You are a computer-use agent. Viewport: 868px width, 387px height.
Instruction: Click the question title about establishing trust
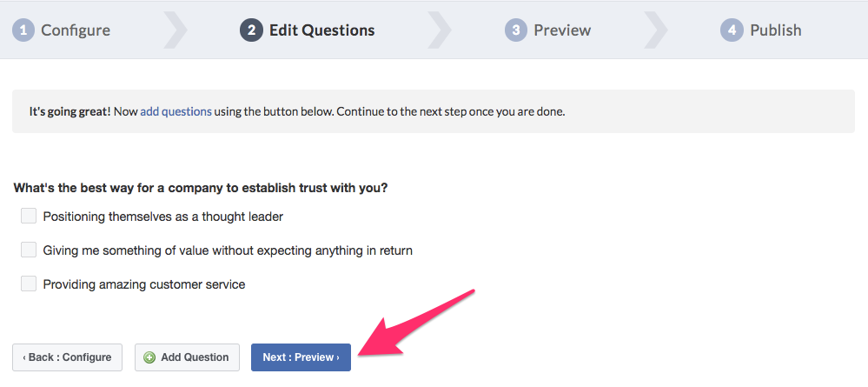click(201, 188)
